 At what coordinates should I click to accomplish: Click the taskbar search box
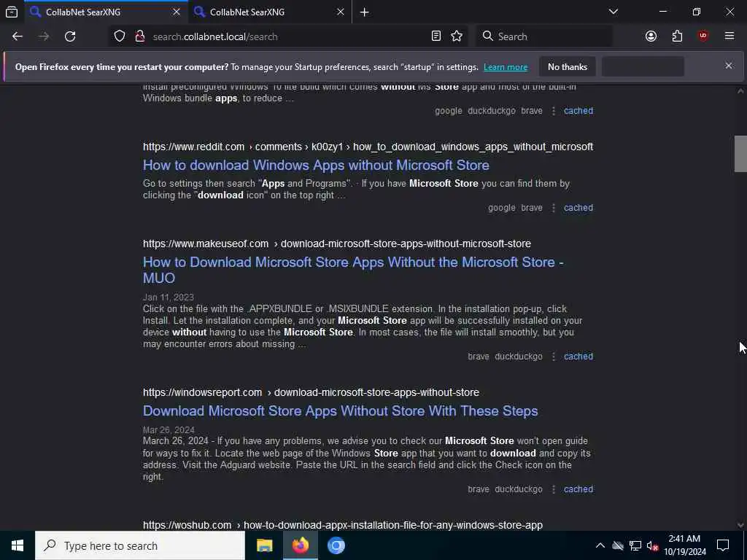pyautogui.click(x=140, y=545)
